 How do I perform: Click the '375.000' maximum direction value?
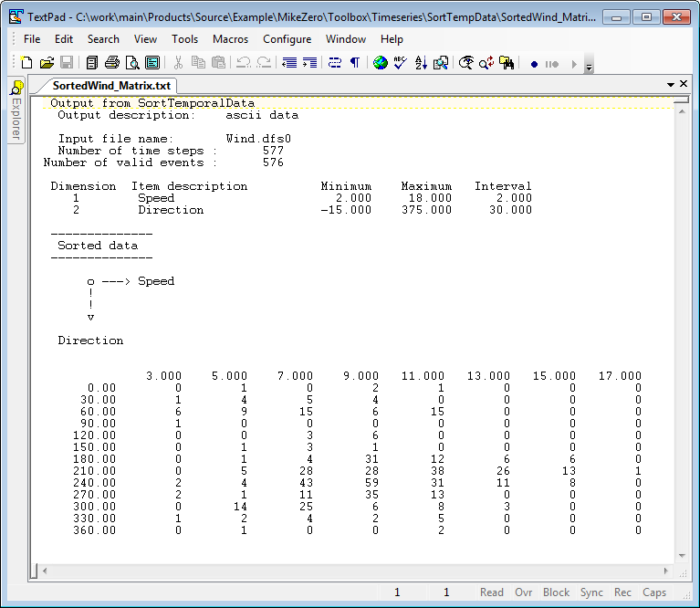[426, 210]
